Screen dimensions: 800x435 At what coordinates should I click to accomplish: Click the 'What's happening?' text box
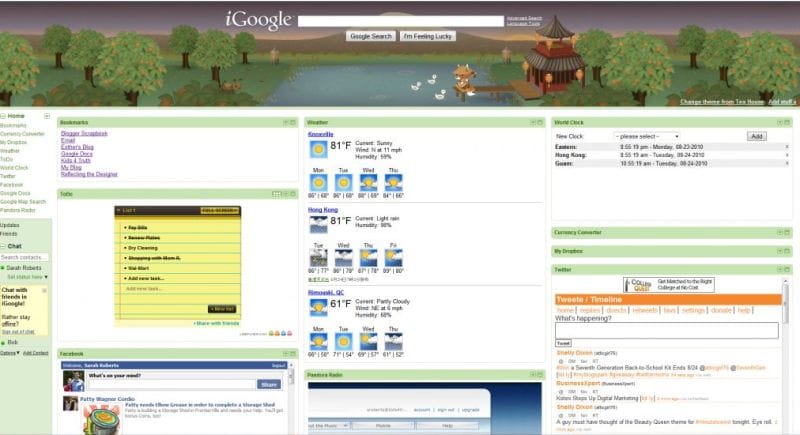pyautogui.click(x=667, y=330)
